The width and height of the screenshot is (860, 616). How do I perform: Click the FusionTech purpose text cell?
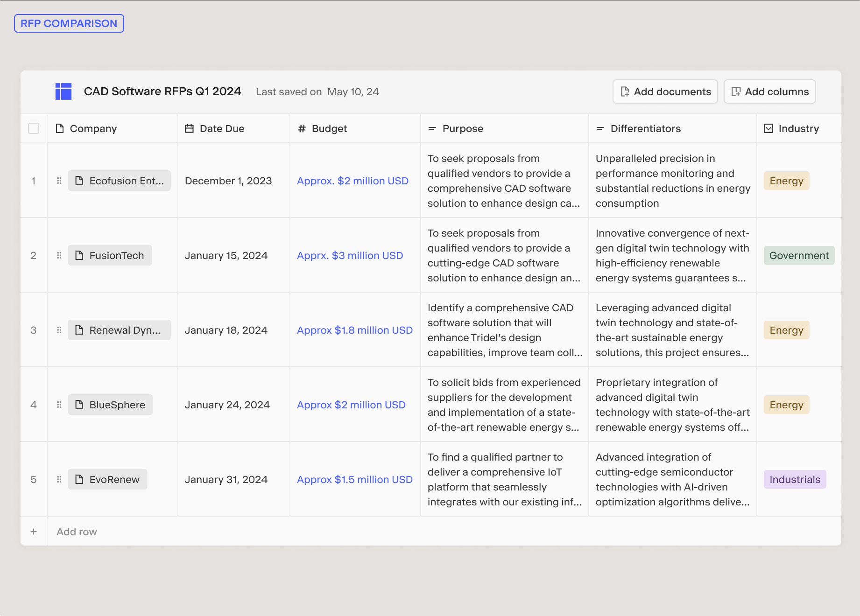click(x=504, y=255)
